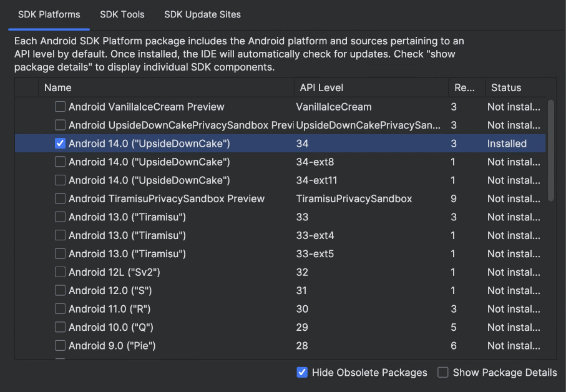Select the SDK Platforms tab
Image resolution: width=566 pixels, height=392 pixels.
(49, 14)
